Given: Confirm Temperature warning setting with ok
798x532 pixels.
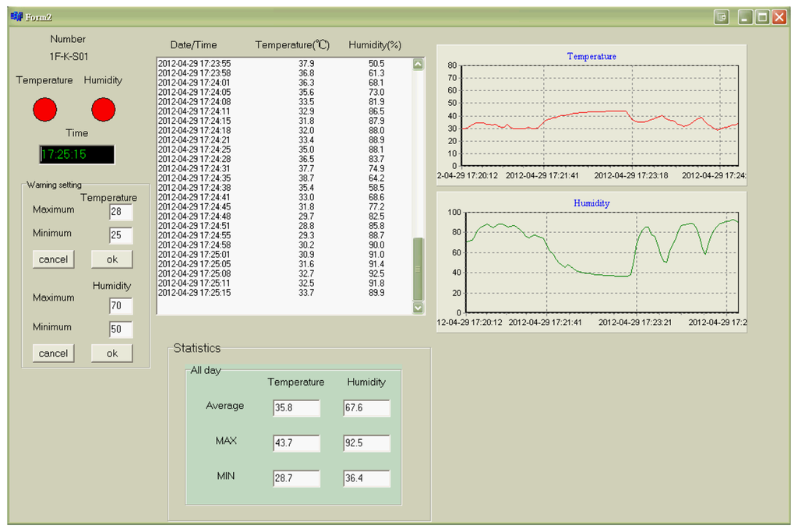Looking at the screenshot, I should pyautogui.click(x=111, y=259).
